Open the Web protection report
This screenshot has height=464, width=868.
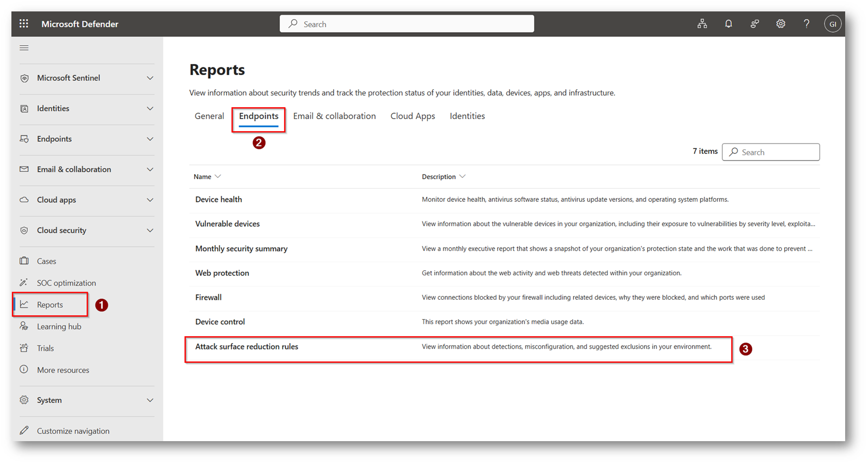(222, 273)
